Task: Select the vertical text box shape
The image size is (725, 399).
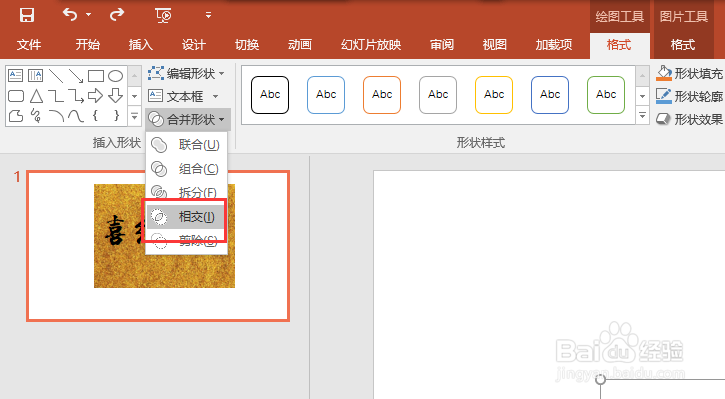Action: pyautogui.click(x=36, y=75)
